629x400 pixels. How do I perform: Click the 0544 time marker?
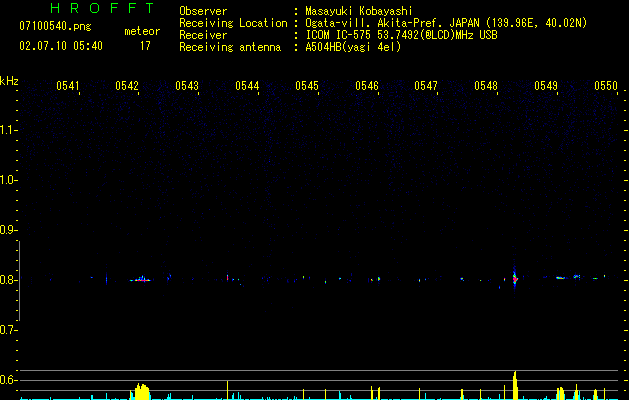tap(247, 86)
